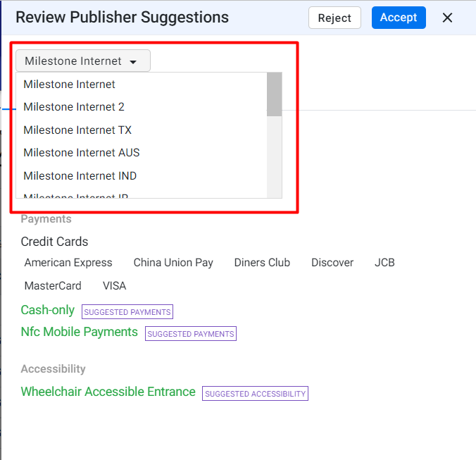Click SUGGESTED PAYMENTS tag beside Nfc Mobile Payments

[191, 334]
